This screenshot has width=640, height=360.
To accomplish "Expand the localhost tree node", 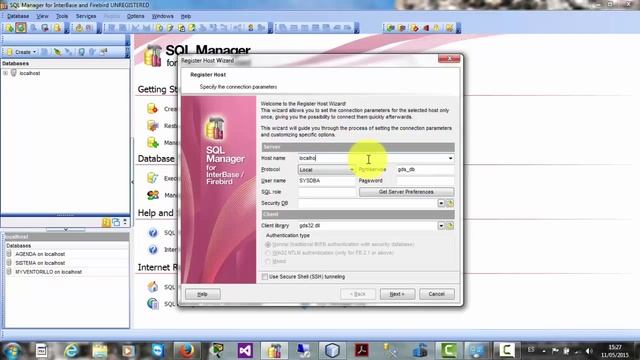I will click(x=5, y=73).
